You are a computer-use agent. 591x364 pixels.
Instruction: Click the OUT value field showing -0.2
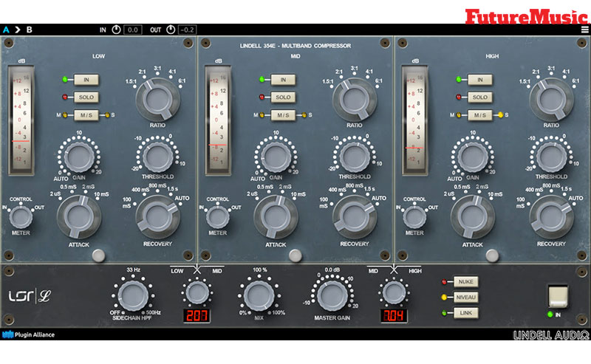pyautogui.click(x=188, y=30)
